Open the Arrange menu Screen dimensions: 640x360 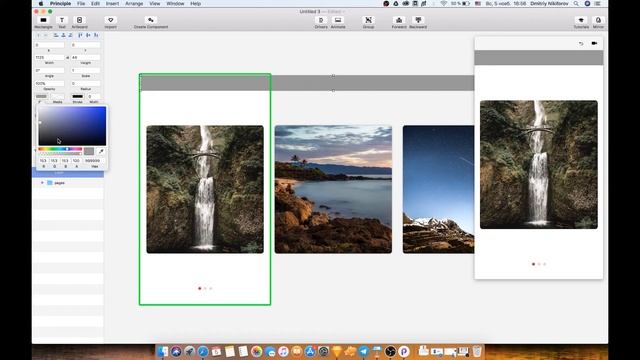pyautogui.click(x=134, y=4)
